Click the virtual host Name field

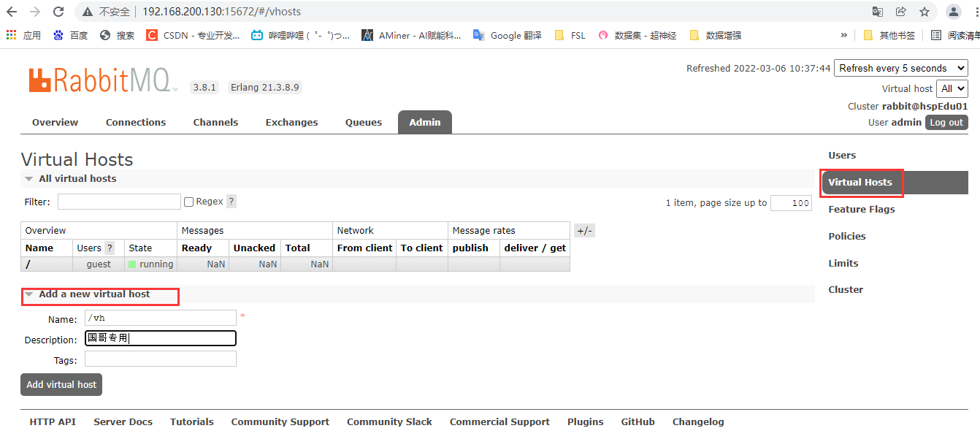coord(161,318)
